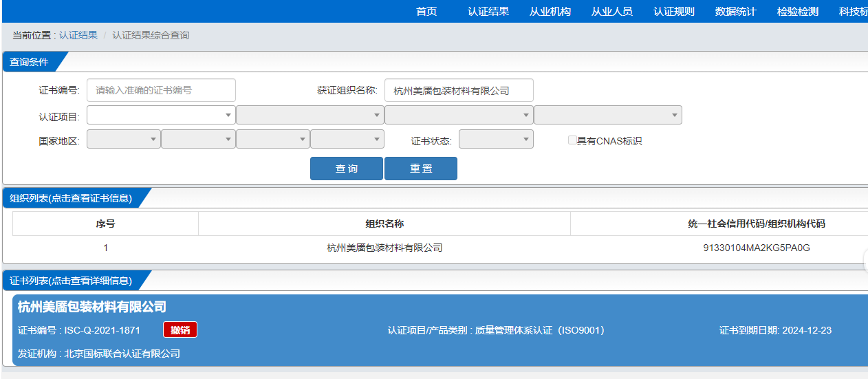Select organization row 杭州美匳包装材料有限公司 in table
This screenshot has height=379, width=868.
pos(384,248)
